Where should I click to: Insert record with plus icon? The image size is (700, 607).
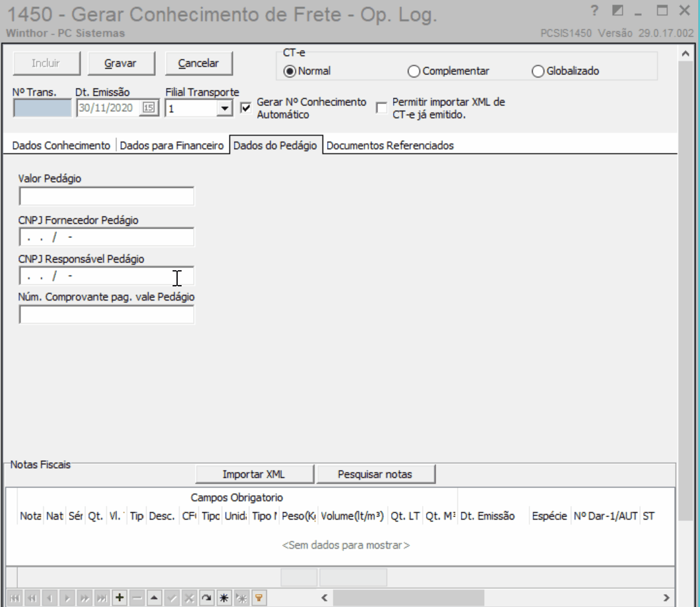(x=119, y=598)
